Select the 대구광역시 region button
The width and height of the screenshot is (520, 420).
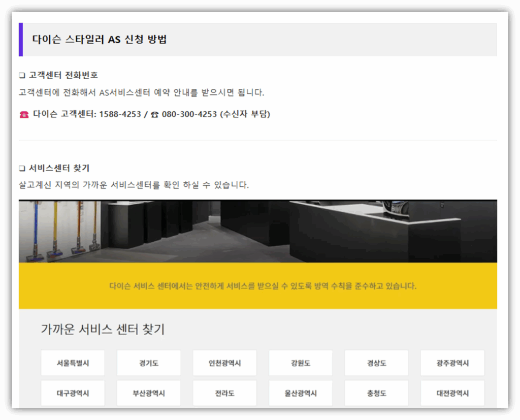[73, 393]
